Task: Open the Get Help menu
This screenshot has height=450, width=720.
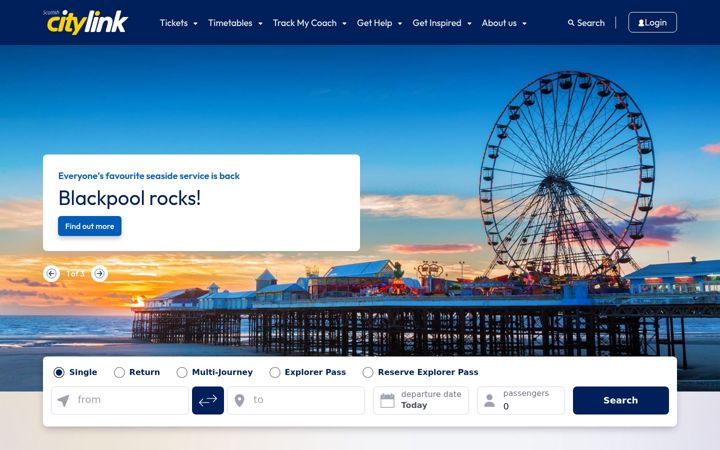Action: 374,23
